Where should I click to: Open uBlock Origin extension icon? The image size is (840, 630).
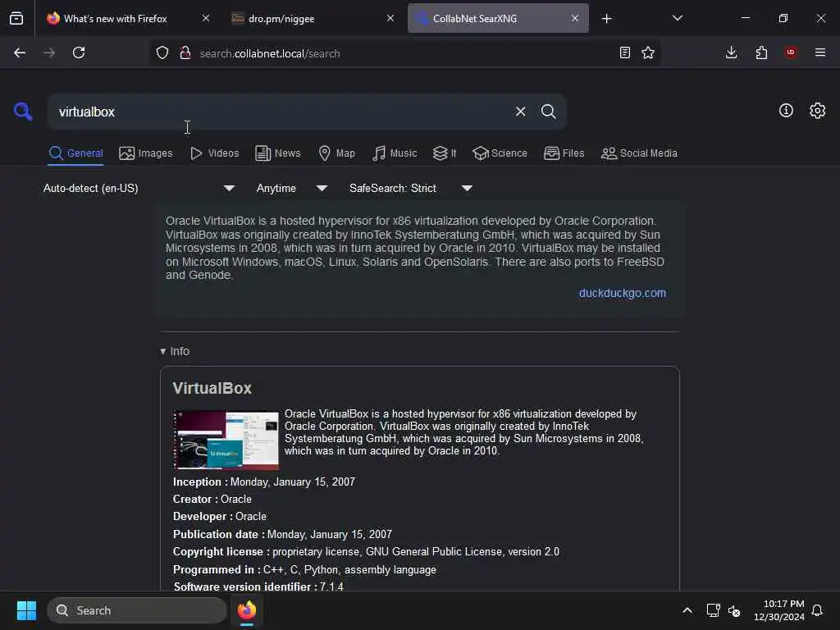[x=791, y=52]
